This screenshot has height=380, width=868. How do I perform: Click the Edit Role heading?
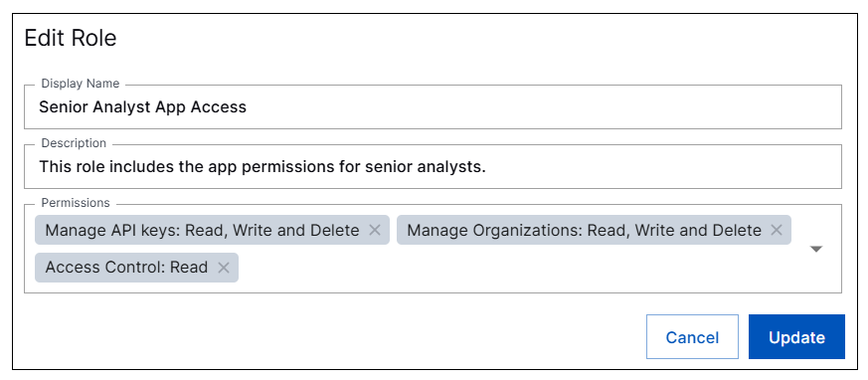[71, 38]
